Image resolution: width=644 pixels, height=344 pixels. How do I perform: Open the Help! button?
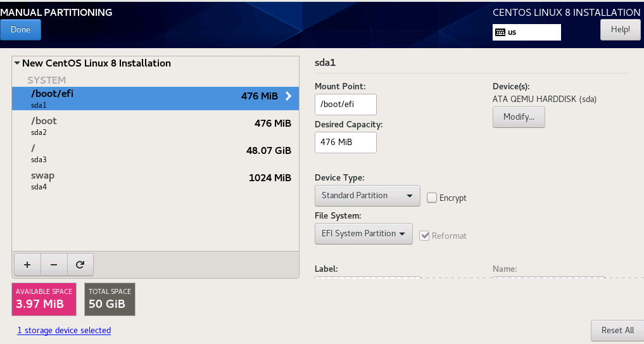620,30
